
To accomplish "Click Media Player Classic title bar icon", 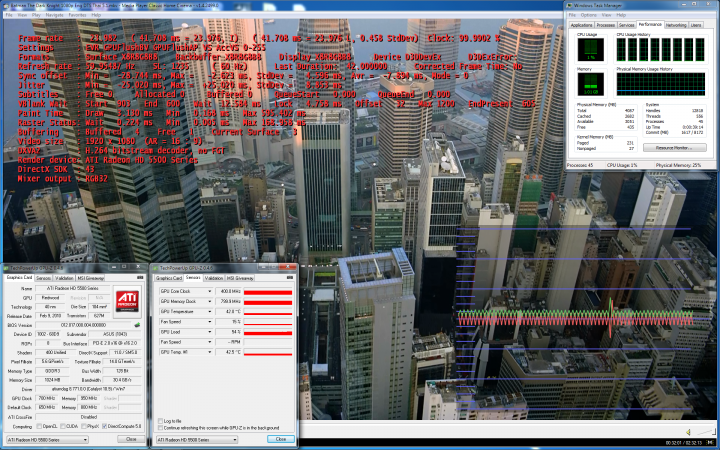I will [x=7, y=6].
